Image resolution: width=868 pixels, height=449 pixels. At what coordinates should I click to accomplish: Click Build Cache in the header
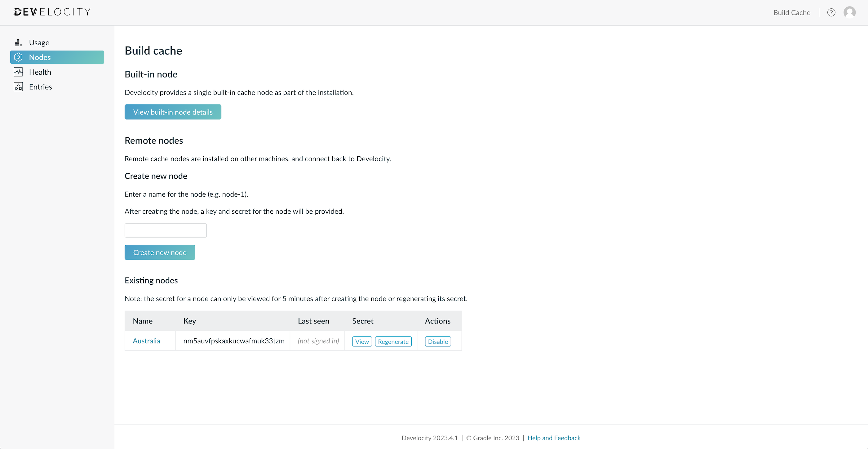(x=791, y=12)
